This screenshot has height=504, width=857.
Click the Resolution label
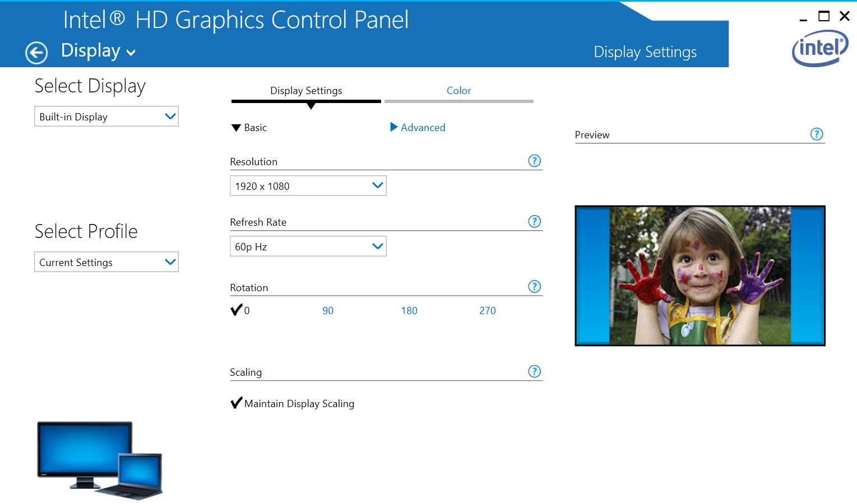tap(254, 162)
